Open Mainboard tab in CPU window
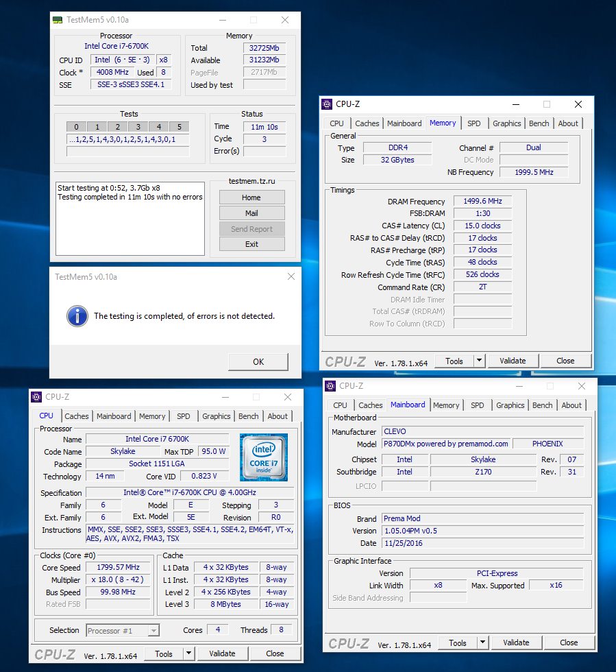Screen dimensions: 616x672 [114, 416]
